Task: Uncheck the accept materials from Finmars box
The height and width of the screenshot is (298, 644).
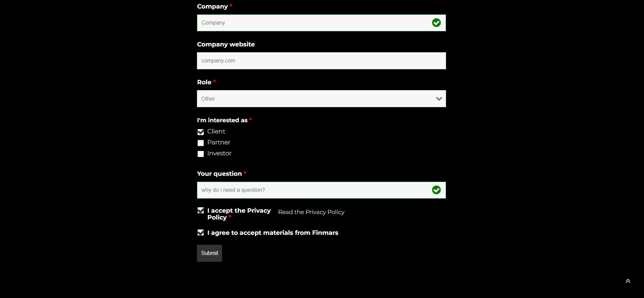Action: [201, 233]
